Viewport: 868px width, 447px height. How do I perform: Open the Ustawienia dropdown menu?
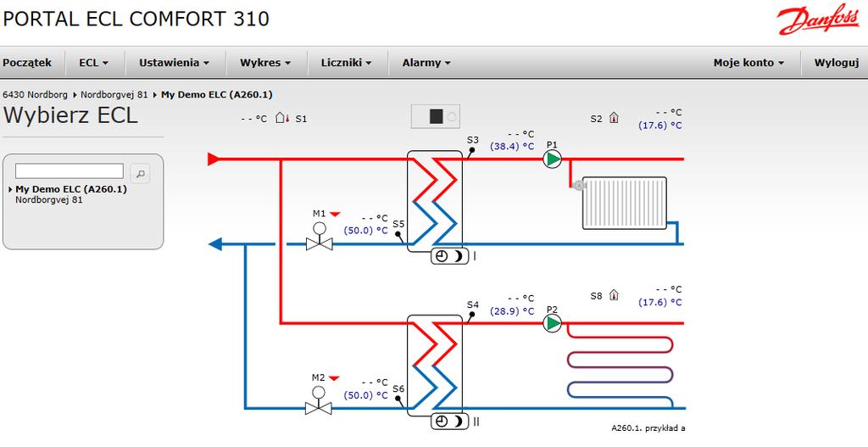pos(175,63)
